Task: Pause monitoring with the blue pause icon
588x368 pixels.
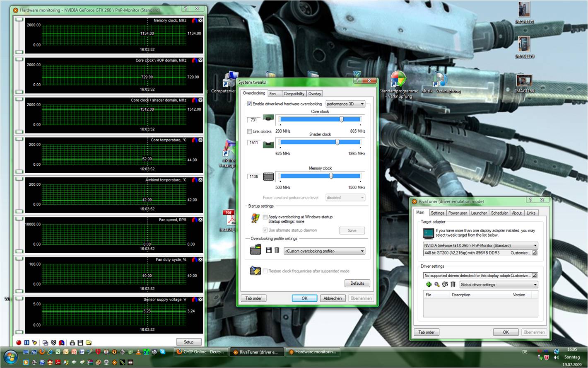Action: click(x=27, y=343)
